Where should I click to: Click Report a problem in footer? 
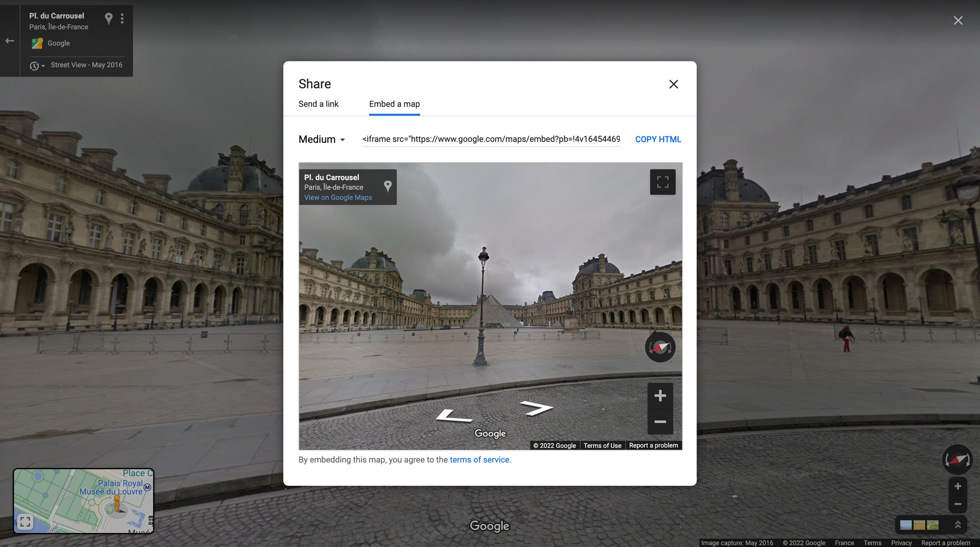(x=945, y=543)
